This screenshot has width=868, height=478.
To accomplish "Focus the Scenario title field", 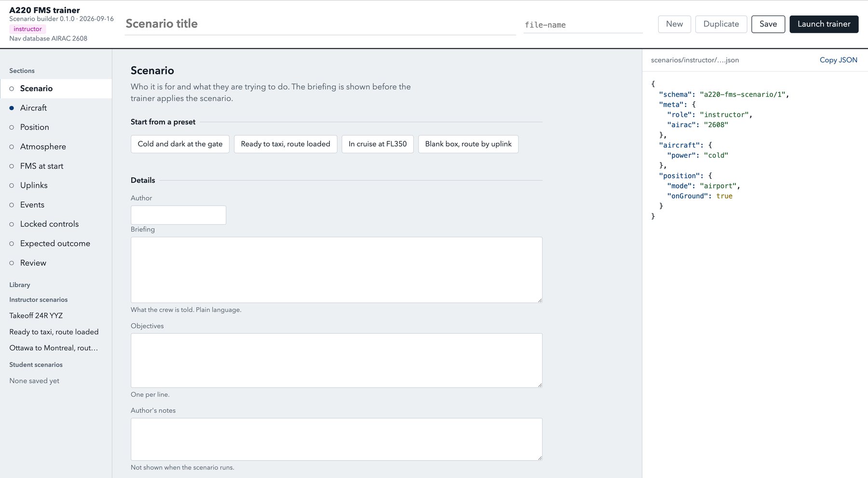I will pyautogui.click(x=320, y=24).
